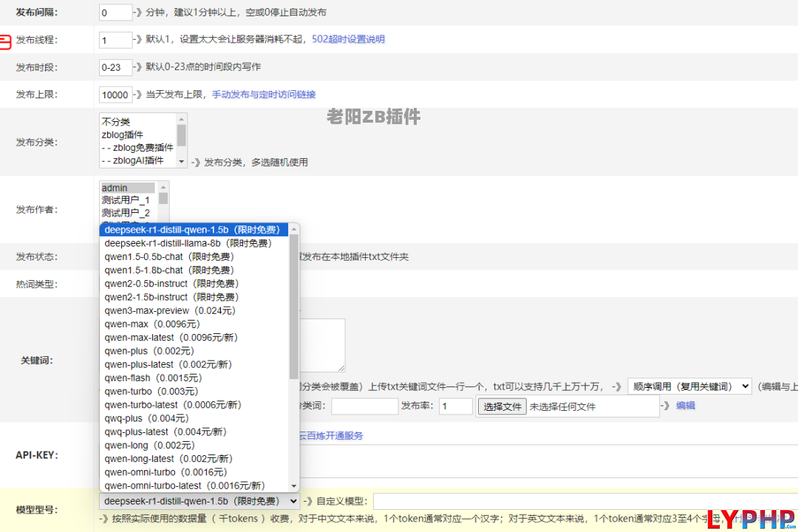Viewport: 798px width, 532px height.
Task: Pick qwen-turbo（0.003元）from the list
Action: [x=194, y=392]
